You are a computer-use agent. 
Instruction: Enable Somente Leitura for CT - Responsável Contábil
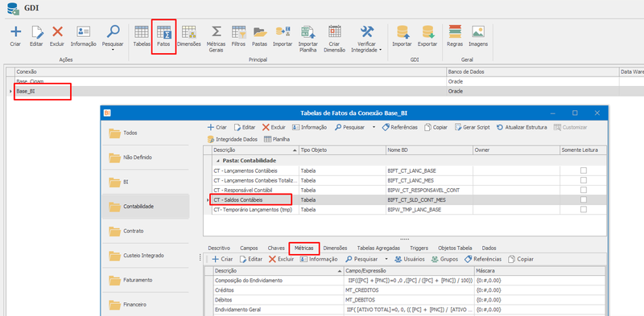click(583, 190)
